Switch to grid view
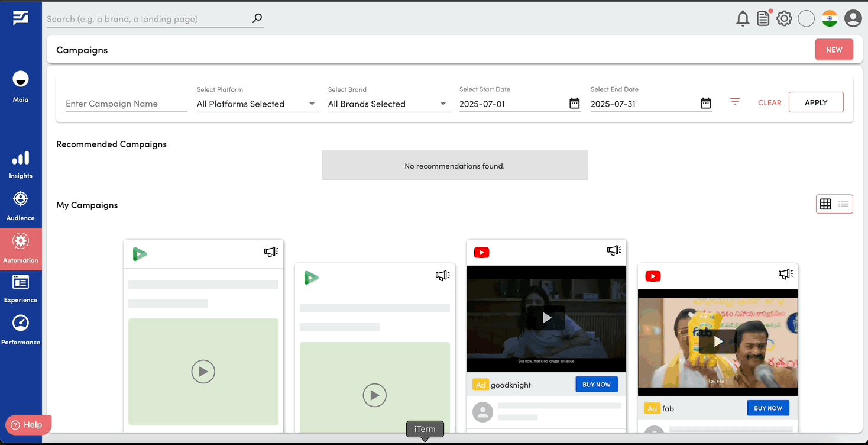868x445 pixels. coord(825,204)
